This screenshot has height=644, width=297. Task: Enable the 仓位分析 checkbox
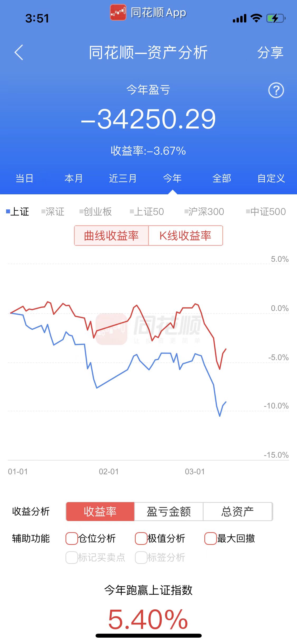click(72, 539)
